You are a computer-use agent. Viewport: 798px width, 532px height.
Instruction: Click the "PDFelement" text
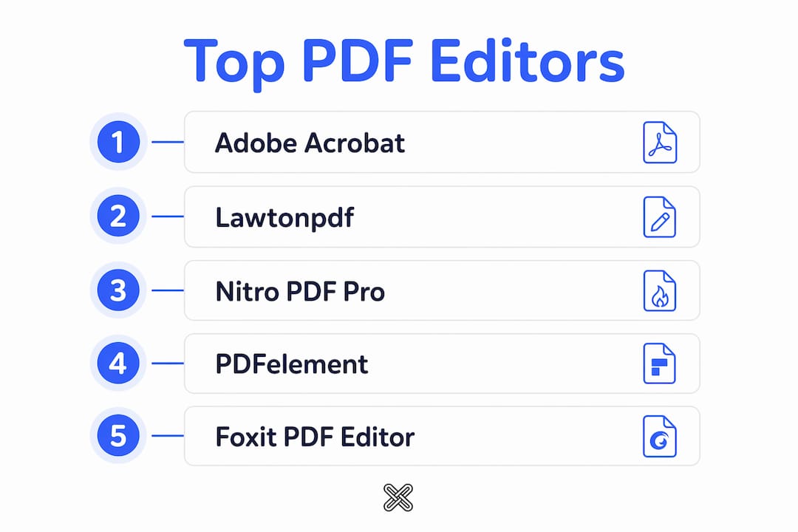click(292, 364)
